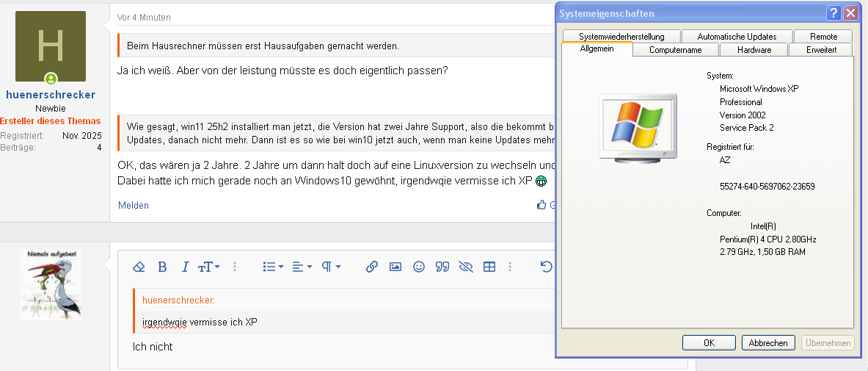Click the "Vor 4 Minuten" timestamp

point(144,18)
